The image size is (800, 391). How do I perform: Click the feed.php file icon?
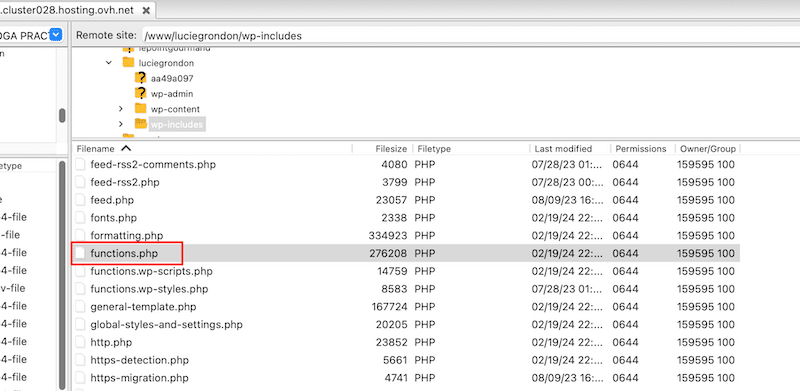pyautogui.click(x=80, y=200)
